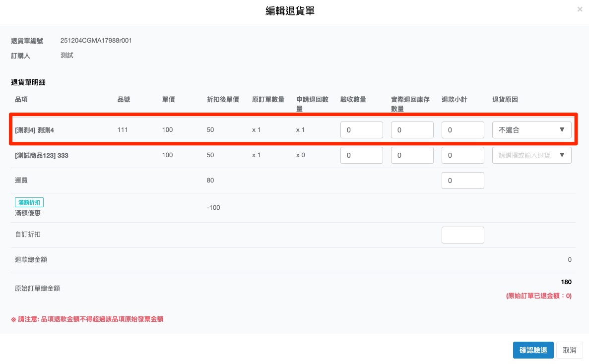Select the 運費 refund subtotal field

coord(462,181)
